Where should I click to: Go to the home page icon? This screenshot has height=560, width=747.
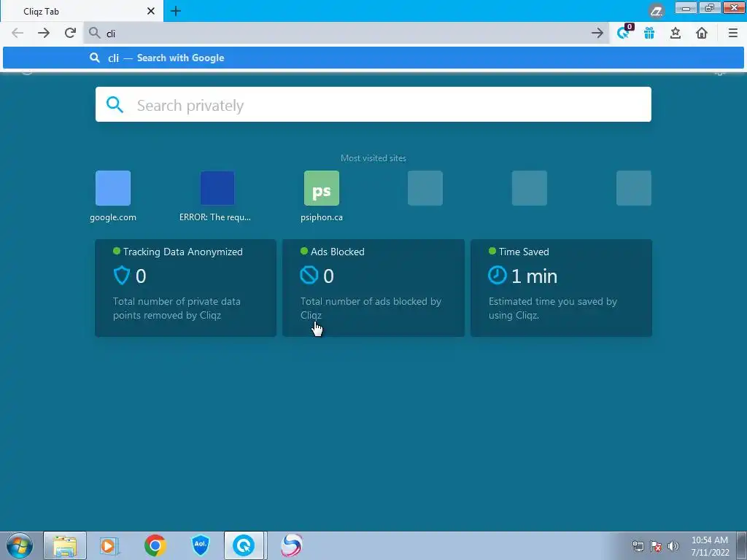[702, 33]
